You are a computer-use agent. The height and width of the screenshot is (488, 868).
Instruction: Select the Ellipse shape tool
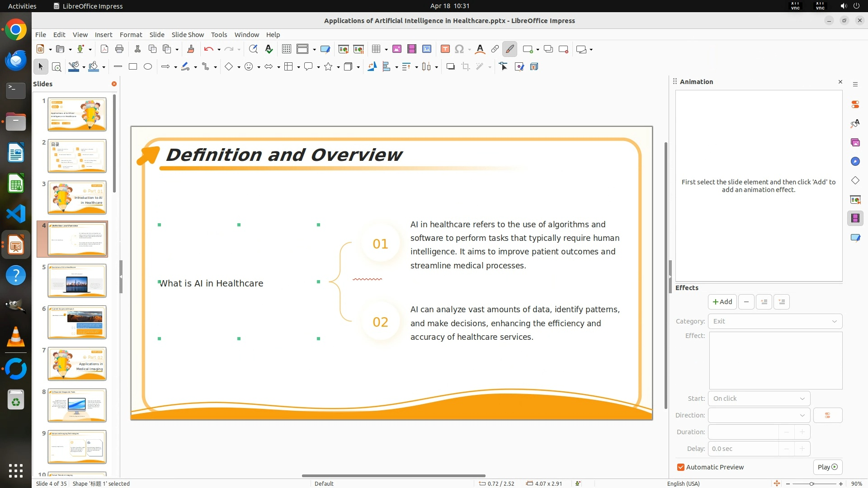pos(148,67)
